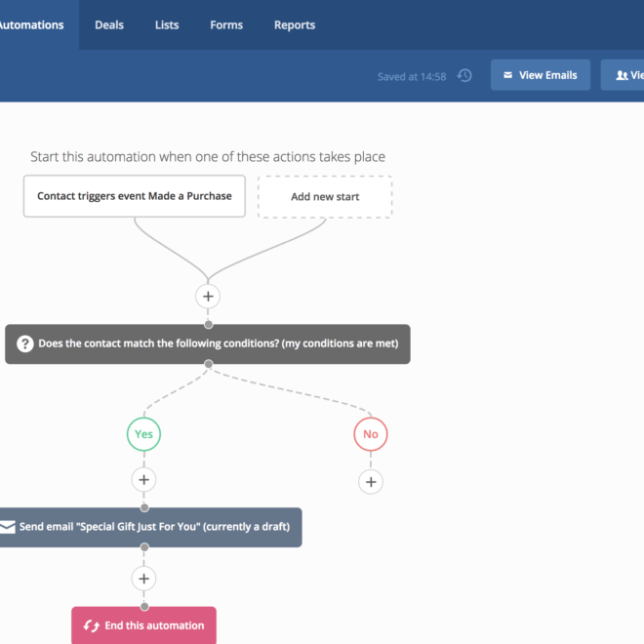Click looping arrows icon on End automation
This screenshot has width=644, height=644.
coord(91,625)
